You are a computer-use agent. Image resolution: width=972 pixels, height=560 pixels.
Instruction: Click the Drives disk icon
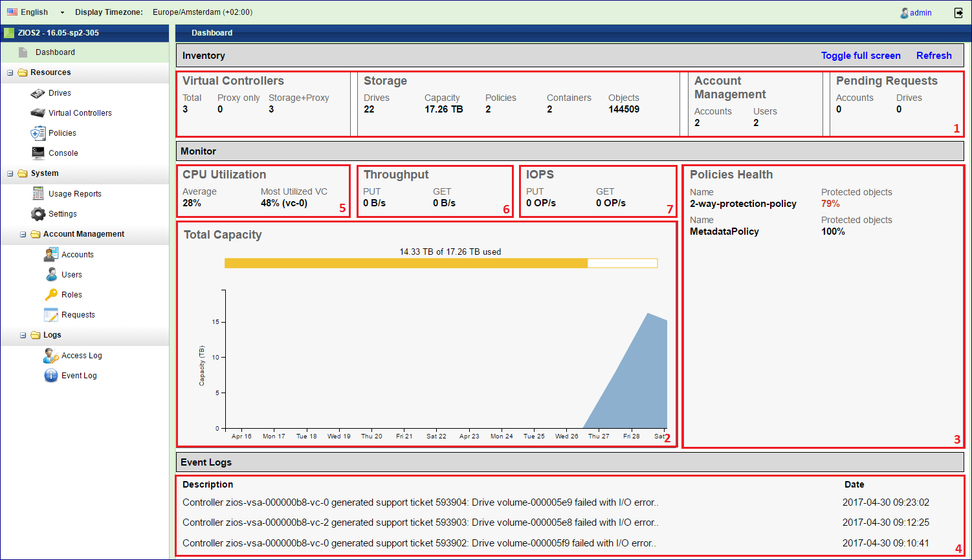point(38,93)
